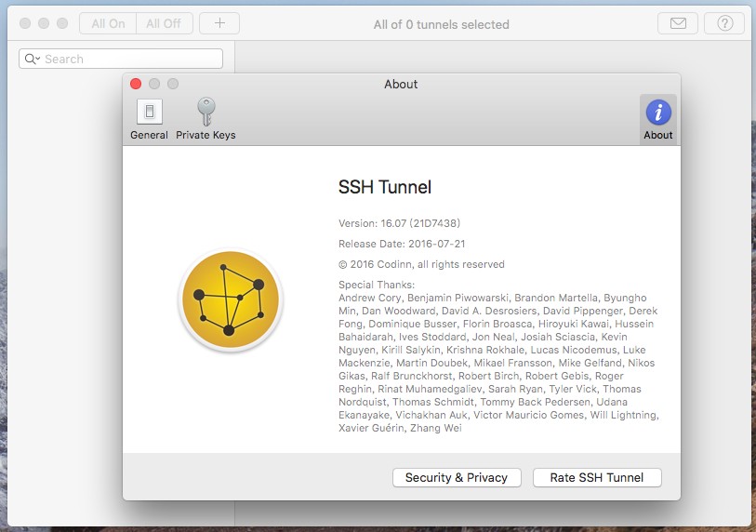Open help question mark in main window

coord(724,23)
